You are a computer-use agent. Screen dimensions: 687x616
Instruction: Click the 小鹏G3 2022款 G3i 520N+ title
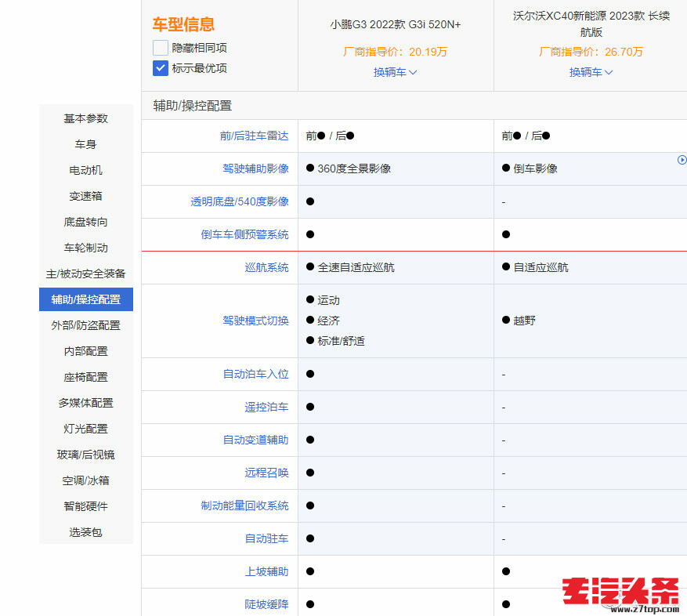[x=396, y=24]
